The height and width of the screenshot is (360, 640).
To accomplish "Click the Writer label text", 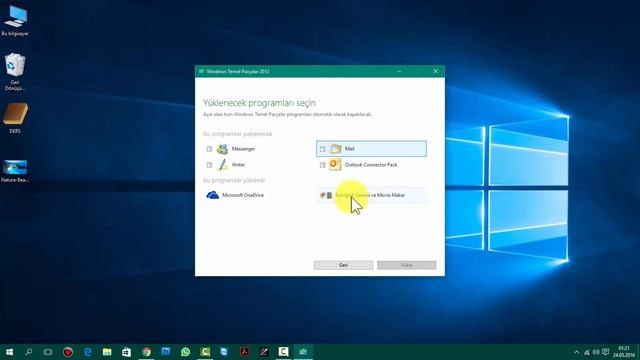I will (x=238, y=165).
